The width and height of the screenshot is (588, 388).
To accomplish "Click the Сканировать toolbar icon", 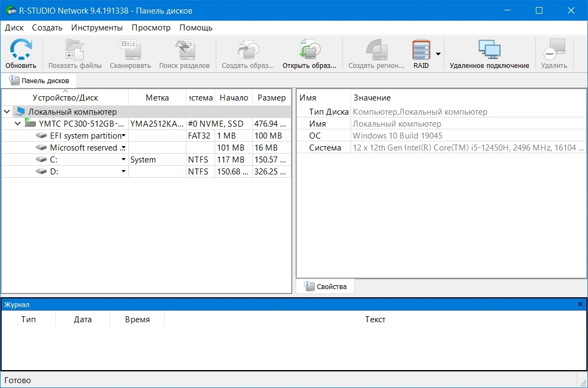I will click(130, 49).
